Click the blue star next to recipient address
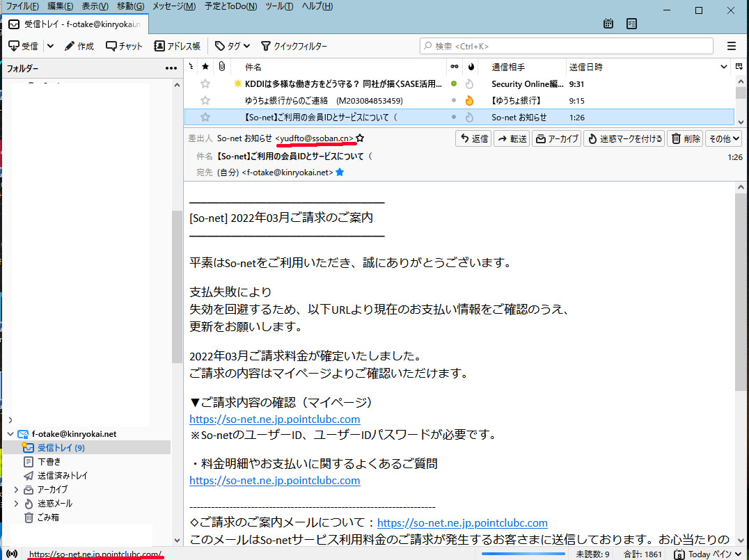 click(x=340, y=172)
